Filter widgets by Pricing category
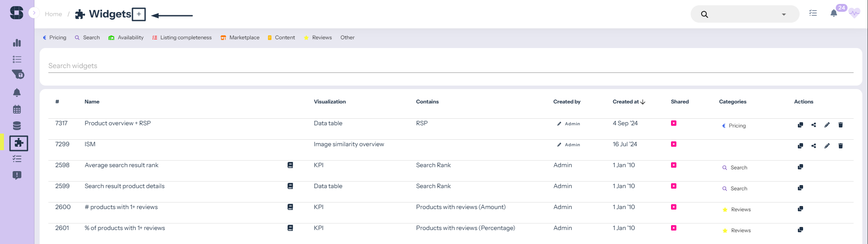The height and width of the screenshot is (244, 868). coord(54,38)
